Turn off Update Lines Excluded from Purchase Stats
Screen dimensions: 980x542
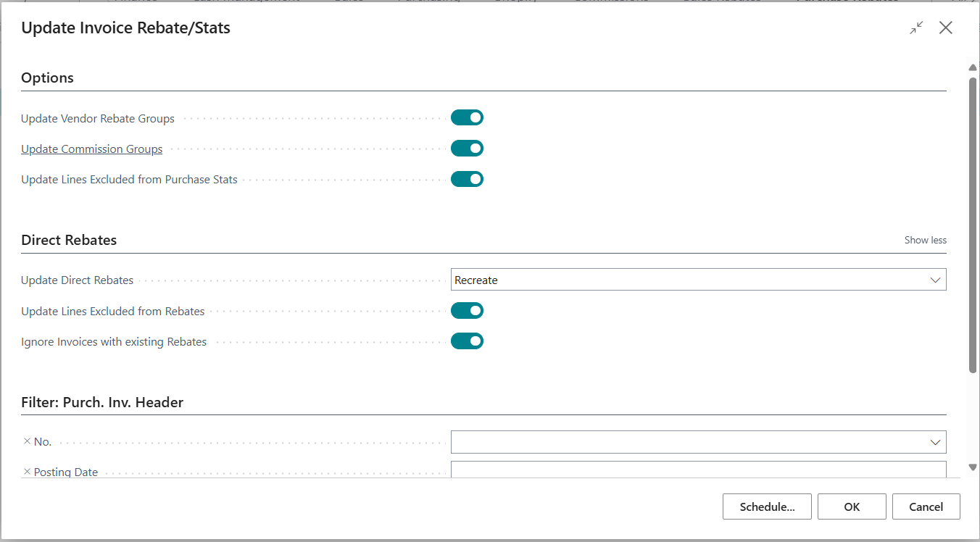click(x=467, y=179)
